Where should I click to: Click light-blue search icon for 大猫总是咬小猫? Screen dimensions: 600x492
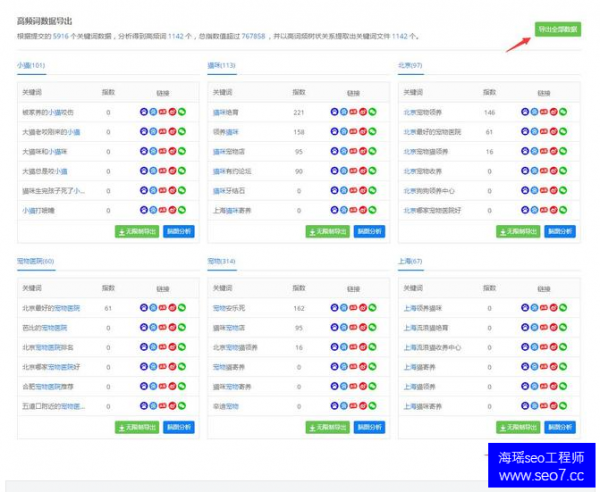pos(153,171)
